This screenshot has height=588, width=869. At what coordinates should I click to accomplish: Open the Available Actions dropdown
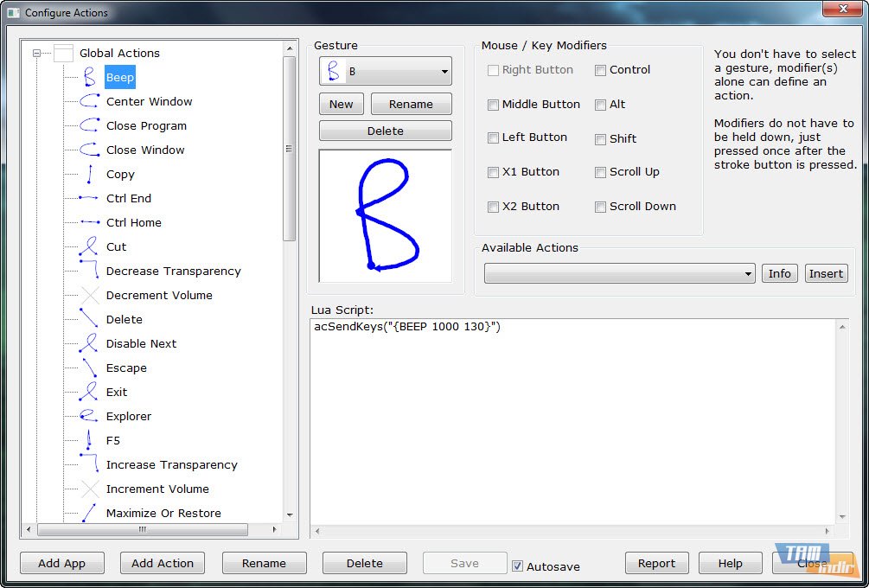(620, 273)
